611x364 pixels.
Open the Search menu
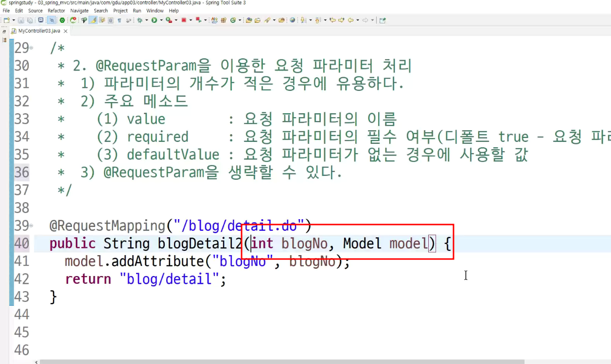pos(101,11)
